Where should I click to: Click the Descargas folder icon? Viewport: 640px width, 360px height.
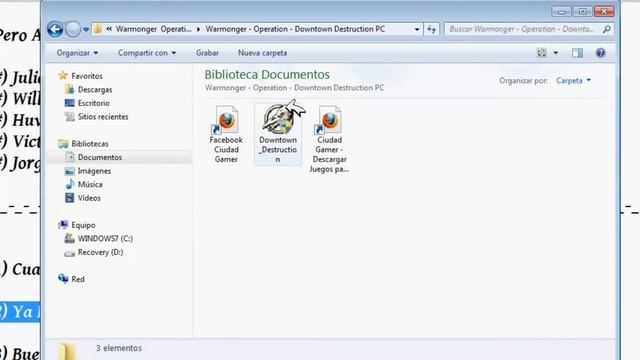(x=70, y=89)
